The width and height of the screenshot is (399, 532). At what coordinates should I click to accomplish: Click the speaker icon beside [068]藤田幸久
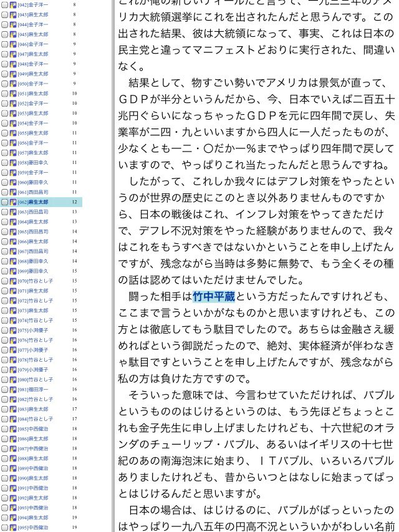(13, 261)
